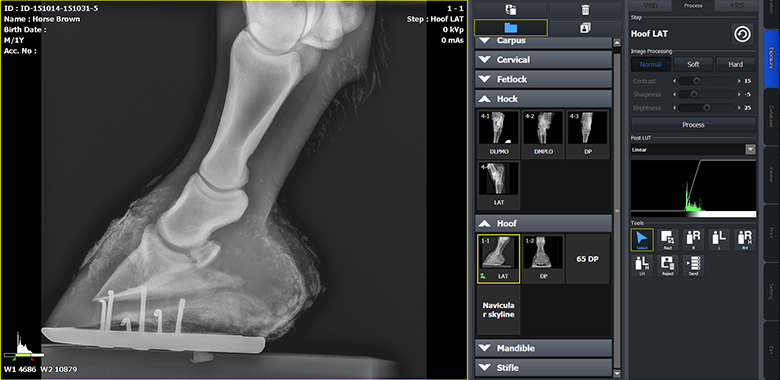This screenshot has height=380, width=780.
Task: Select Normal image processing mode
Action: (x=651, y=64)
